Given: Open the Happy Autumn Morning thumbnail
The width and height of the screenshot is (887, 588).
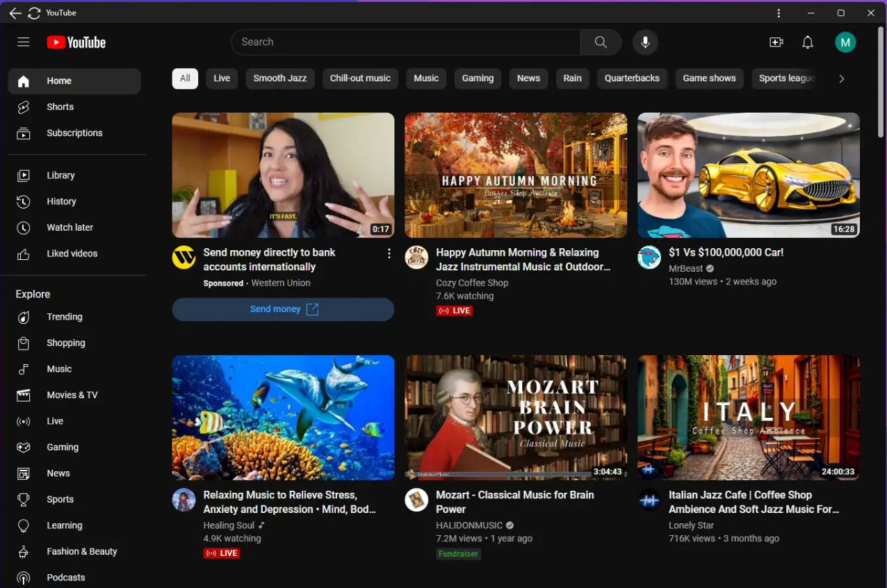Looking at the screenshot, I should tap(516, 175).
